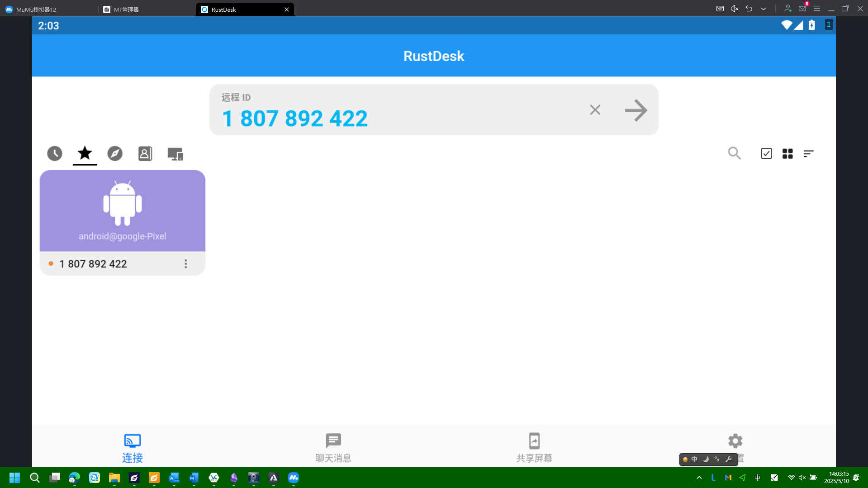This screenshot has height=488, width=868.
Task: Open the orange feather-pen taskbar app
Action: coord(154,478)
